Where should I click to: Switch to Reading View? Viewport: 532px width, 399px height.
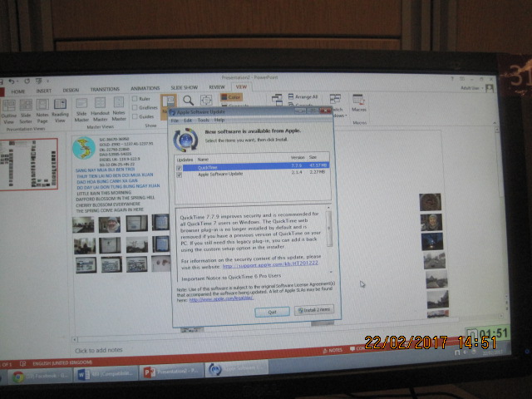(60, 111)
